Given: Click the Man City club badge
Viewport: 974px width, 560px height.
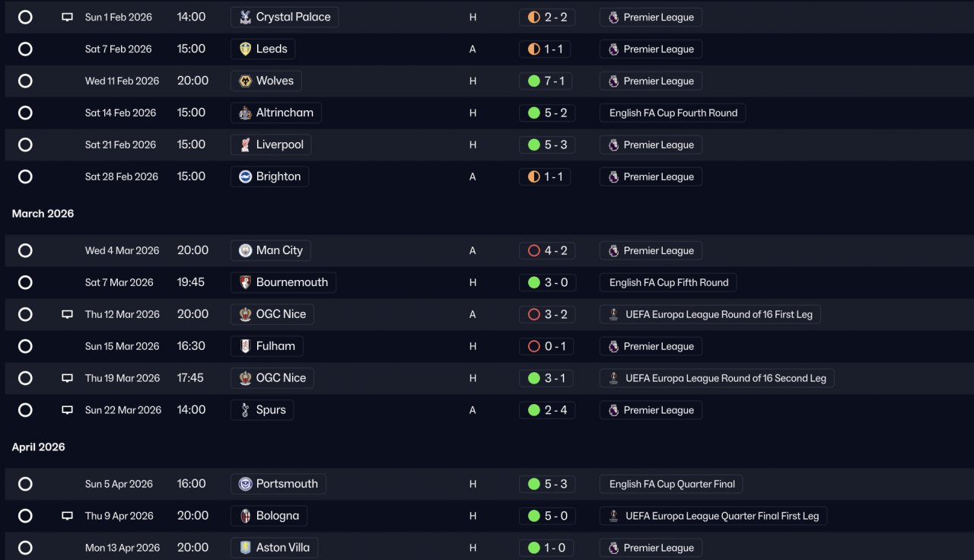Looking at the screenshot, I should [245, 250].
